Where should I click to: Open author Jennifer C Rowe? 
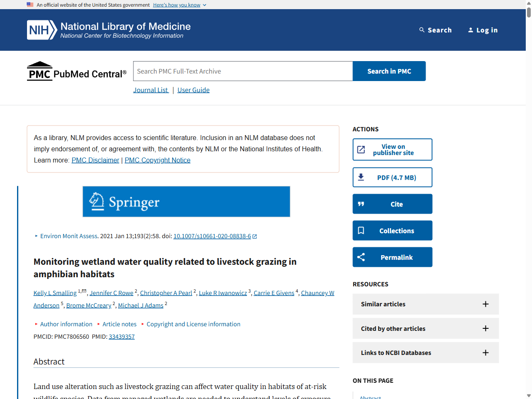tap(111, 293)
